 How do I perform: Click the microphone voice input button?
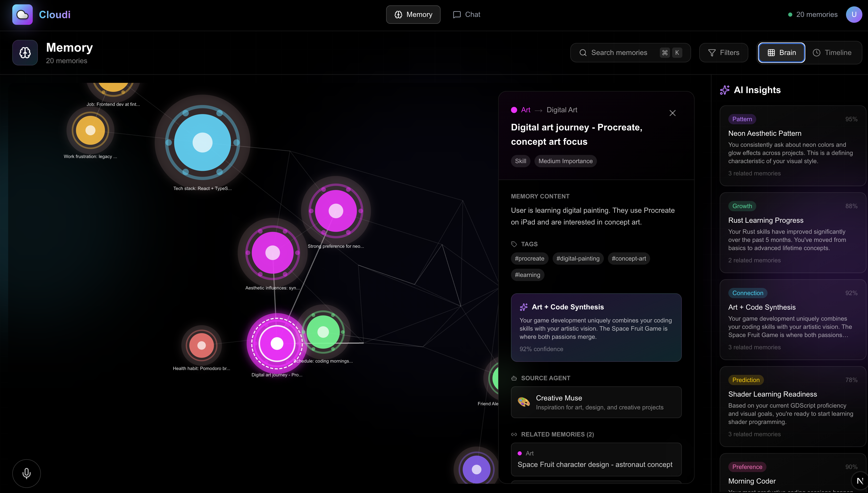pyautogui.click(x=26, y=473)
